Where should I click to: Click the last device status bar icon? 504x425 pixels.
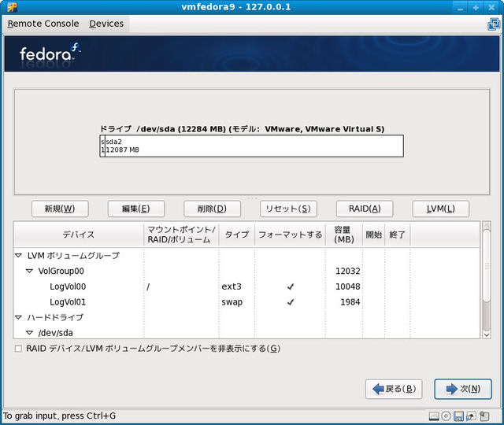click(484, 416)
